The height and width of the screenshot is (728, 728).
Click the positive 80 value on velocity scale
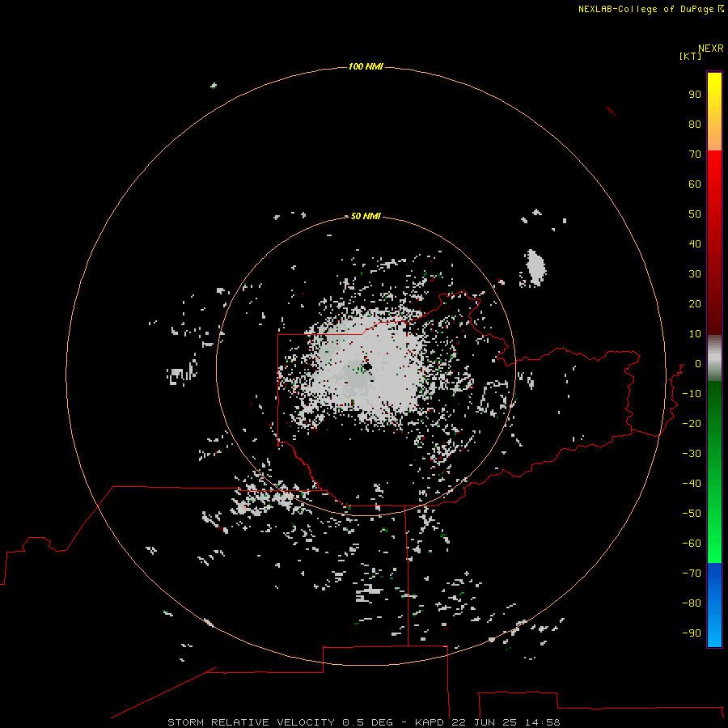(695, 124)
